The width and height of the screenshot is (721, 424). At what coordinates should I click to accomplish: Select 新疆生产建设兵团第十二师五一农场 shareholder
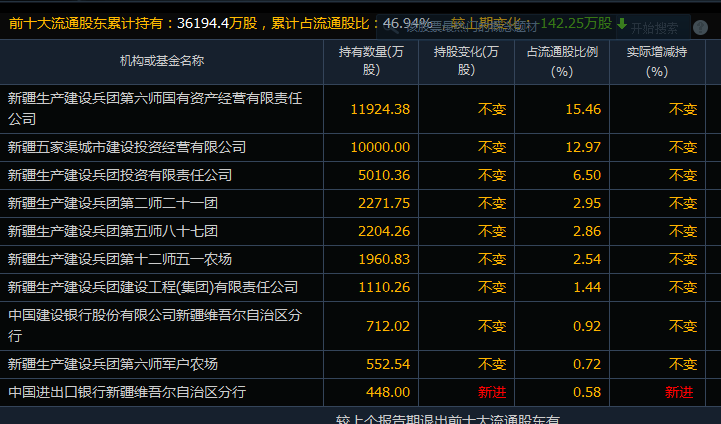point(120,259)
